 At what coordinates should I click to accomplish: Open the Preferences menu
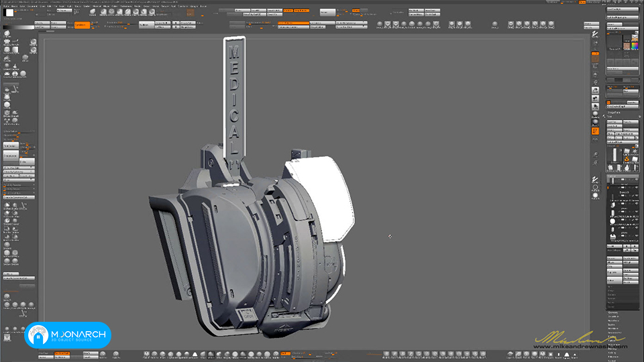[125, 6]
